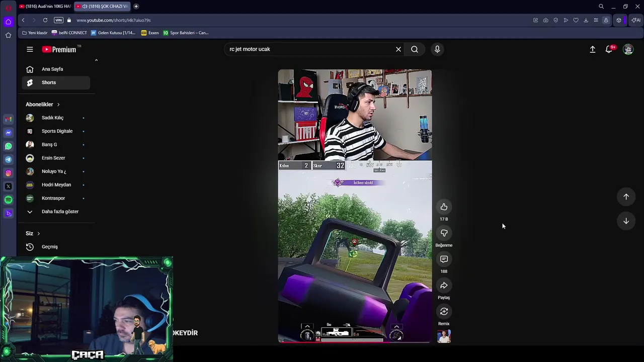Open Spor Bahisleri bookmark
The width and height of the screenshot is (644, 362).
[x=186, y=33]
